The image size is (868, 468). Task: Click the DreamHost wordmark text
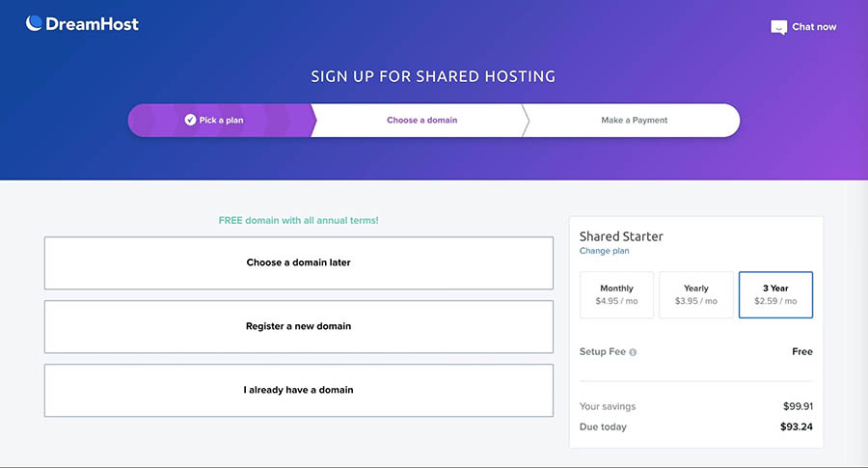click(92, 24)
